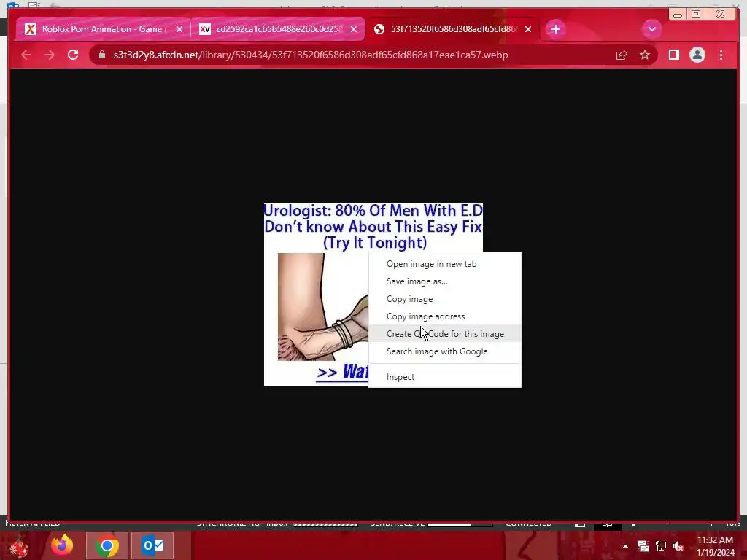Open the Start menu ornament icon
This screenshot has width=747, height=560.
19,545
